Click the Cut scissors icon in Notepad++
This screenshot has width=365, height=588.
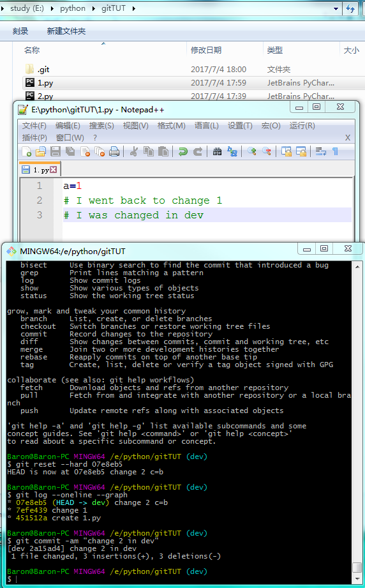(x=133, y=151)
